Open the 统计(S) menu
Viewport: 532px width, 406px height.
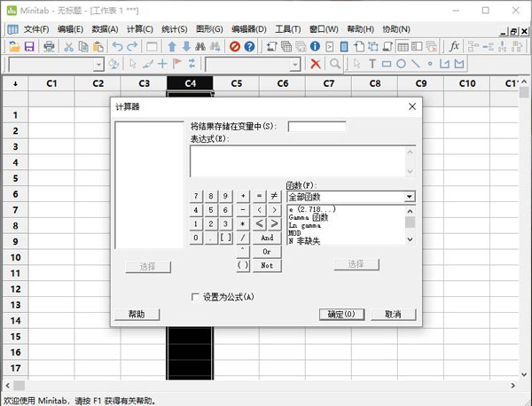(x=175, y=29)
